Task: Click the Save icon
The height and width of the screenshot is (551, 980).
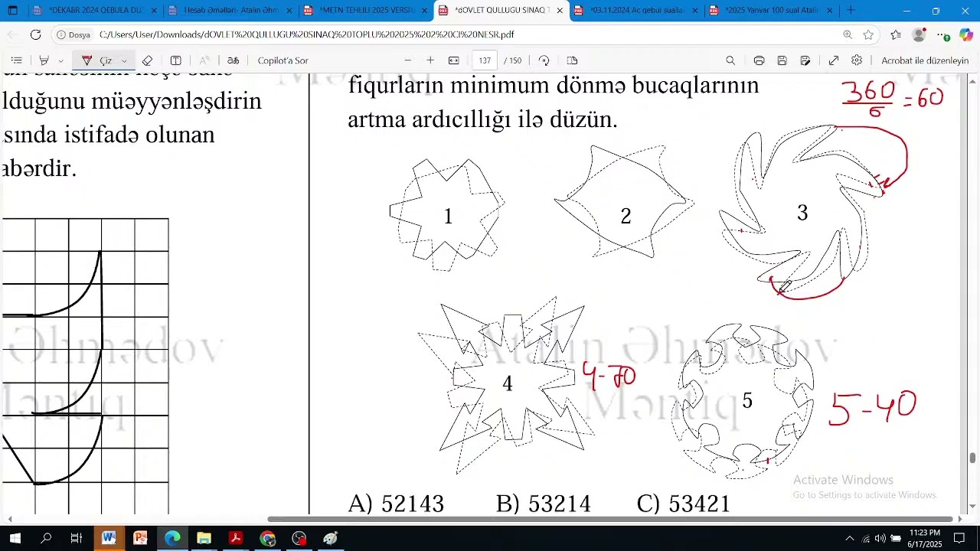Action: click(782, 60)
